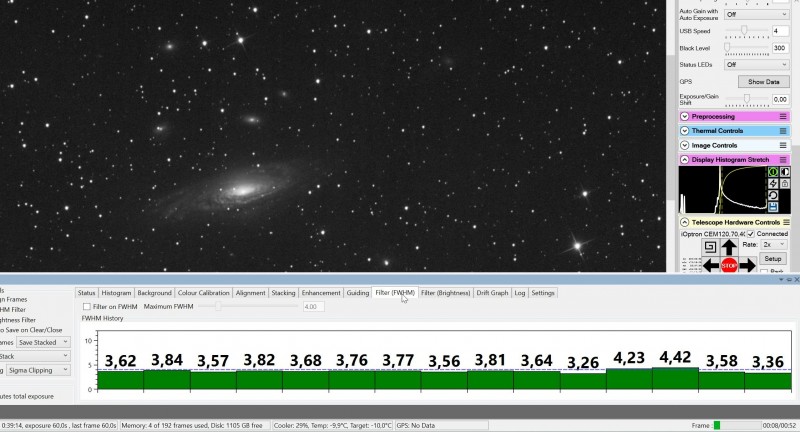Image resolution: width=800 pixels, height=432 pixels.
Task: Click the padlock icon beside histogram
Action: pyautogui.click(x=785, y=184)
